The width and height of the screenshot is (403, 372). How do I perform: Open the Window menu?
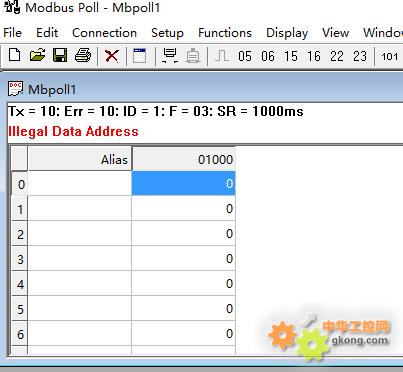coord(383,33)
